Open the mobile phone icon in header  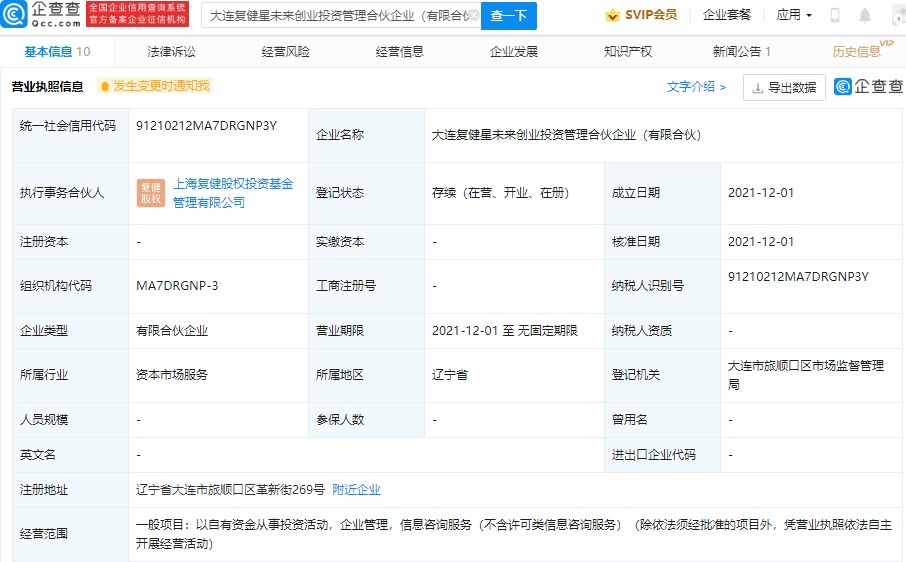[834, 16]
